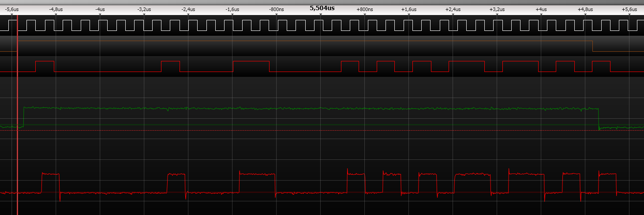The height and width of the screenshot is (215, 644).
Task: Click the -3,2us time ruler marker
Action: pos(144,9)
